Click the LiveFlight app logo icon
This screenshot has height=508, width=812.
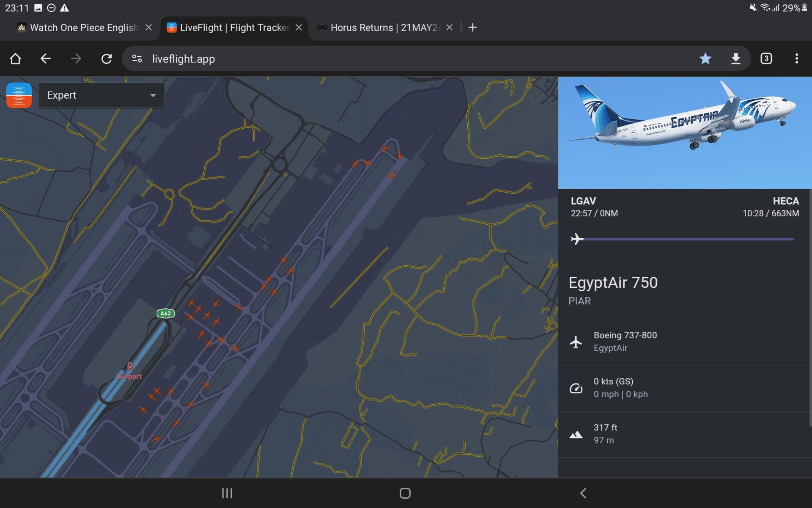click(19, 95)
